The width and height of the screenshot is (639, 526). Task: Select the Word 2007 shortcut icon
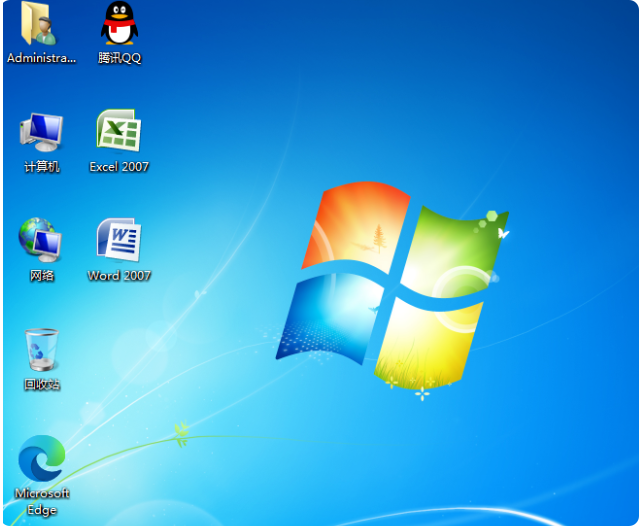click(x=119, y=240)
